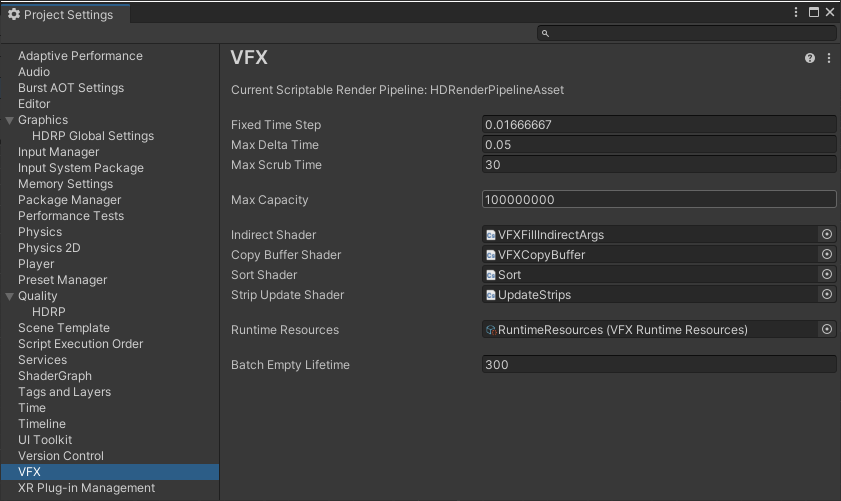Open the Project Settings window options menu

[796, 13]
